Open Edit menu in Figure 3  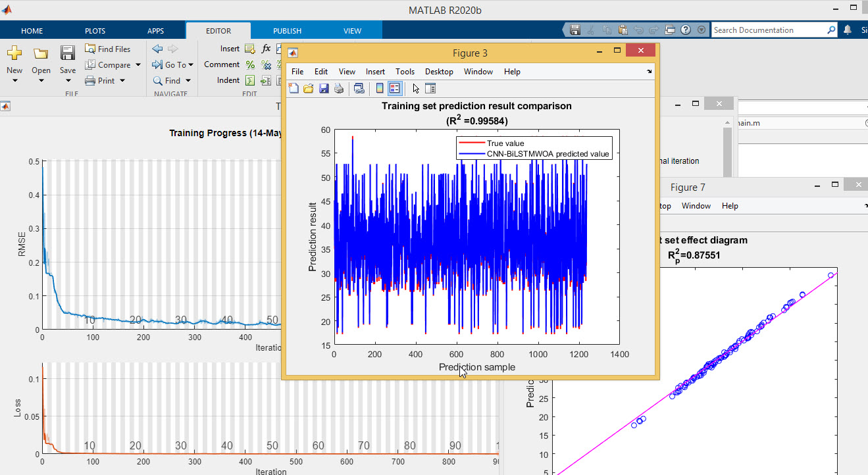pyautogui.click(x=321, y=72)
